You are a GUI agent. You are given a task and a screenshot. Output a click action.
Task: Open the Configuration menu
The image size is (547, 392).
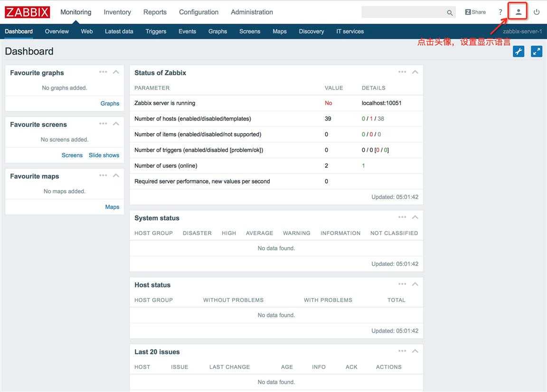pyautogui.click(x=198, y=12)
